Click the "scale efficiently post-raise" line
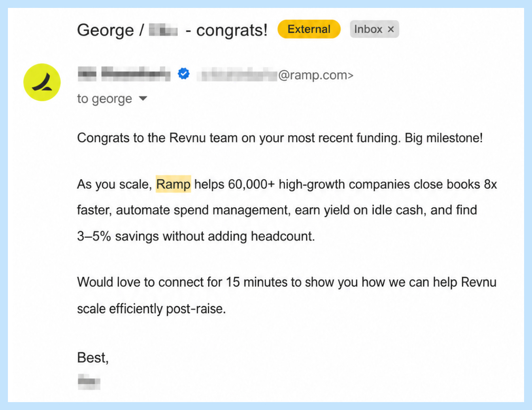This screenshot has height=410, width=532. click(x=151, y=309)
